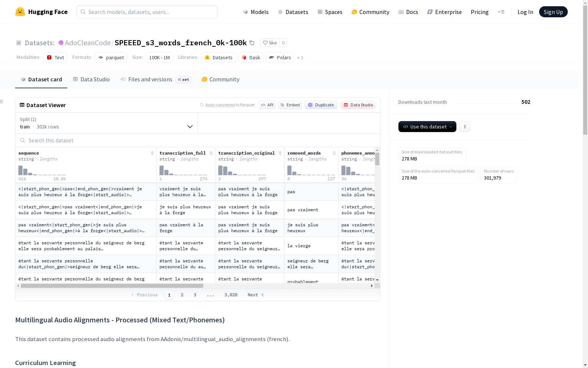
Task: Click the Datasets: breadcrumb label
Action: point(40,43)
